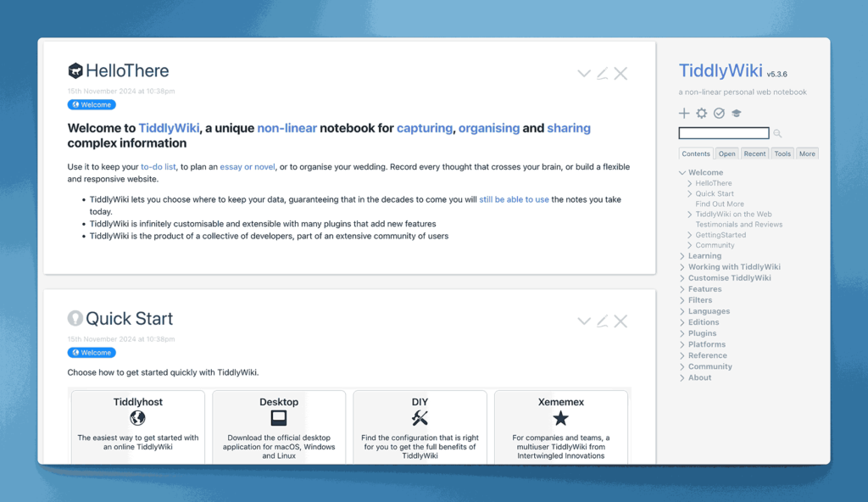Viewport: 868px width, 502px height.
Task: Open Find Out More in contents
Action: (720, 204)
